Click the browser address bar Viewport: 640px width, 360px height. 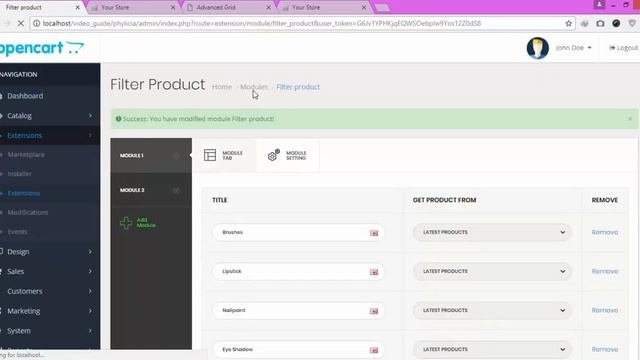pyautogui.click(x=302, y=23)
